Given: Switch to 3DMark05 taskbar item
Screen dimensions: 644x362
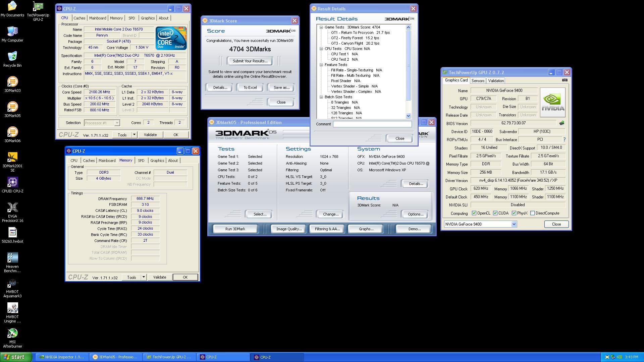Looking at the screenshot, I should (x=116, y=357).
